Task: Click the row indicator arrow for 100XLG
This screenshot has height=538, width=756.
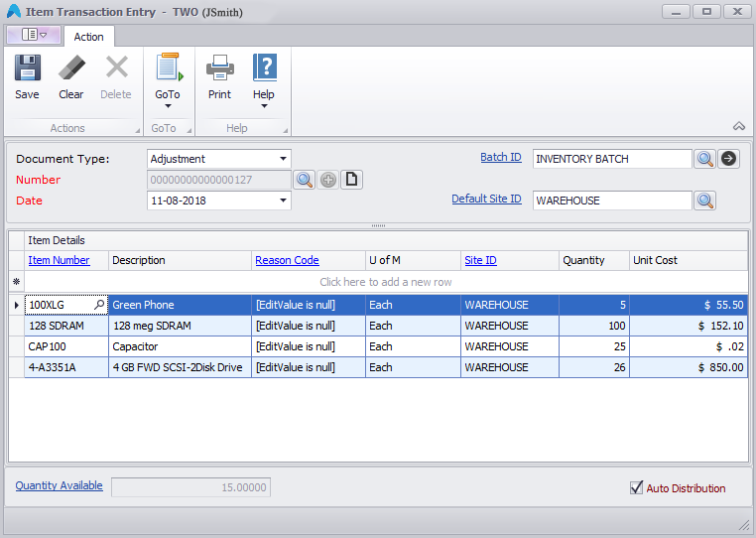Action: [x=17, y=305]
